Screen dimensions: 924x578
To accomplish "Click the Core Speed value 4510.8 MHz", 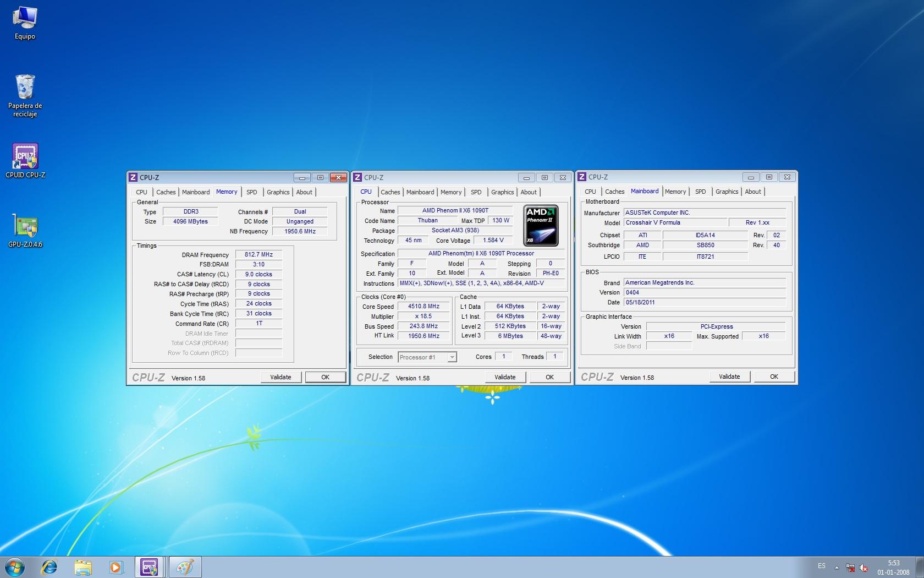I will [424, 307].
